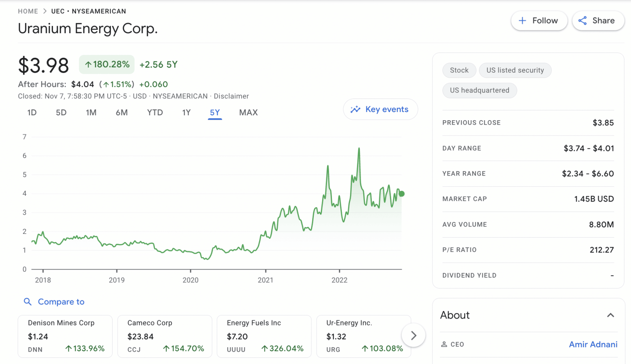
Task: Select the Key events line-chart icon
Action: tap(355, 109)
